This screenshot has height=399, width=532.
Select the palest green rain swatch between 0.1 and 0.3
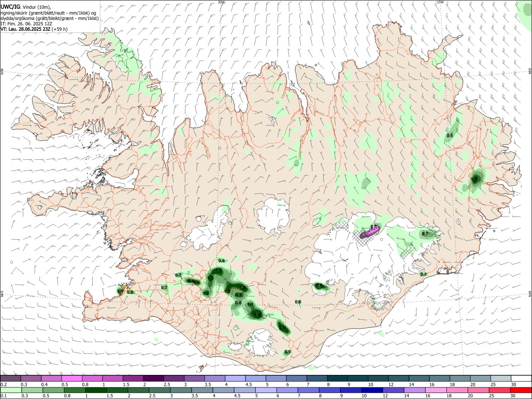[11, 390]
